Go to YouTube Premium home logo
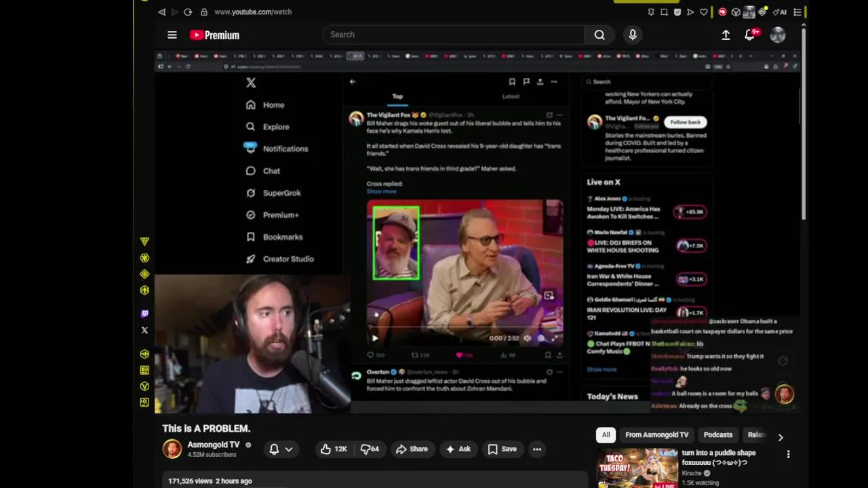Image resolution: width=868 pixels, height=488 pixels. (x=214, y=35)
